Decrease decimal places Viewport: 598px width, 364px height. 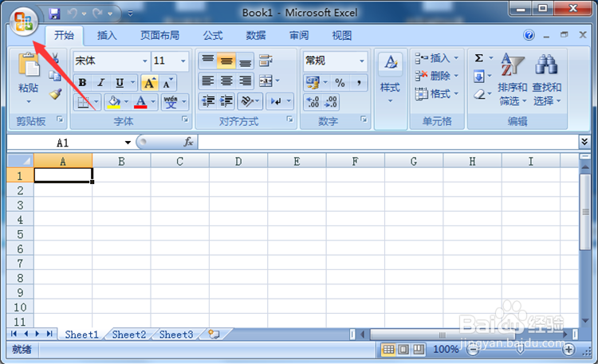point(330,102)
